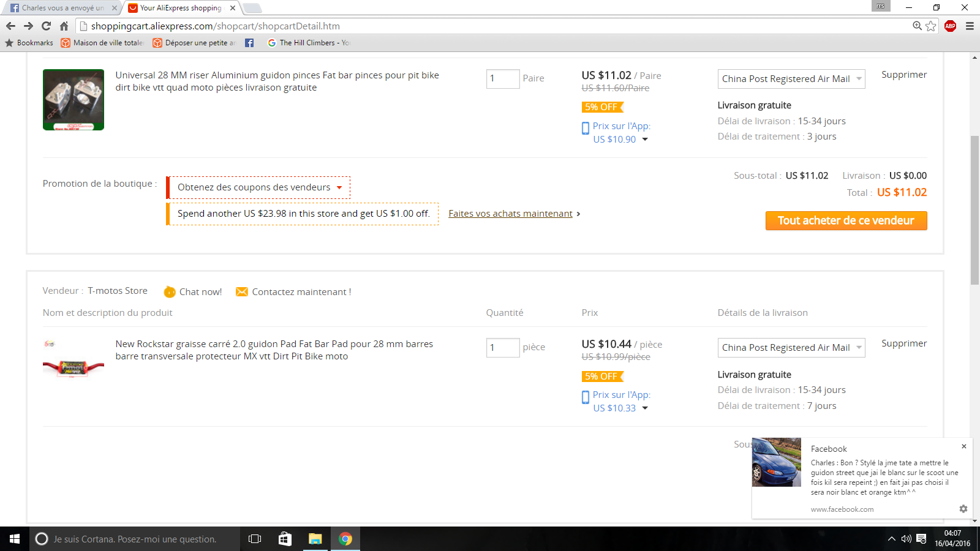The height and width of the screenshot is (551, 980).
Task: Open the Facebook bookmark icon in the bookmarks bar
Action: pos(249,43)
